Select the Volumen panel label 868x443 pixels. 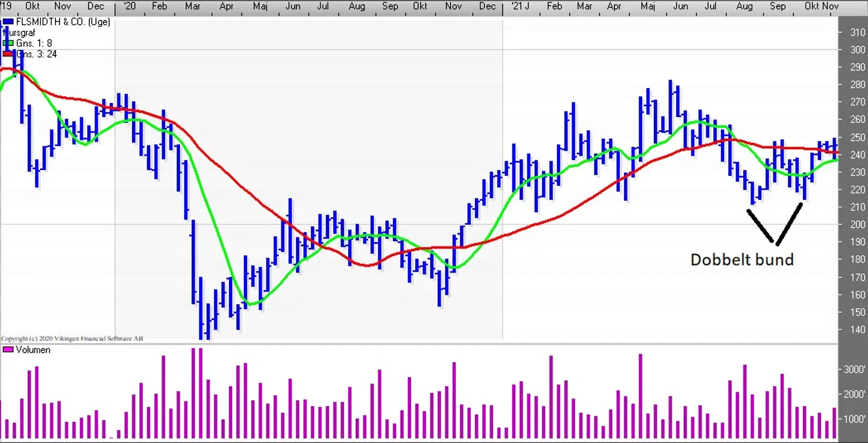tap(33, 350)
